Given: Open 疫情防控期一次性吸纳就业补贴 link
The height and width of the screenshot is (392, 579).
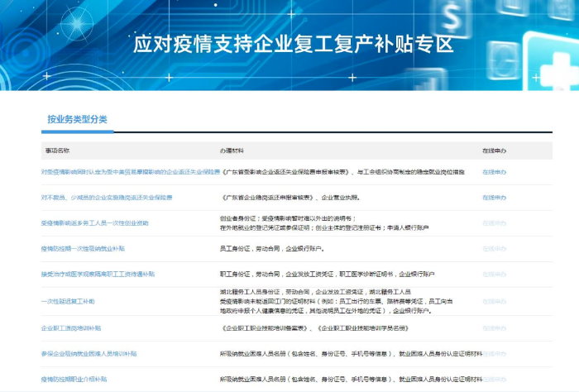Looking at the screenshot, I should click(83, 248).
